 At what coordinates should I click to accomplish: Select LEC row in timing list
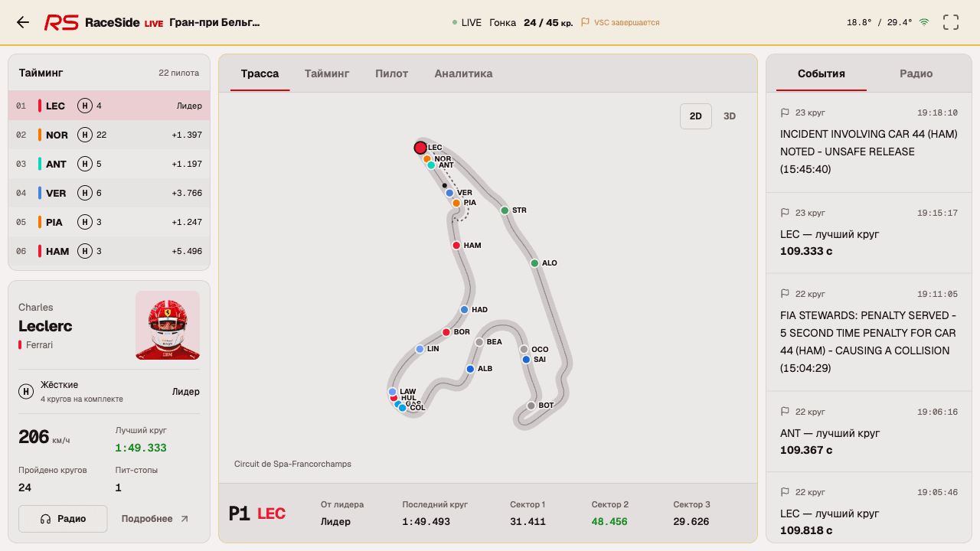109,106
